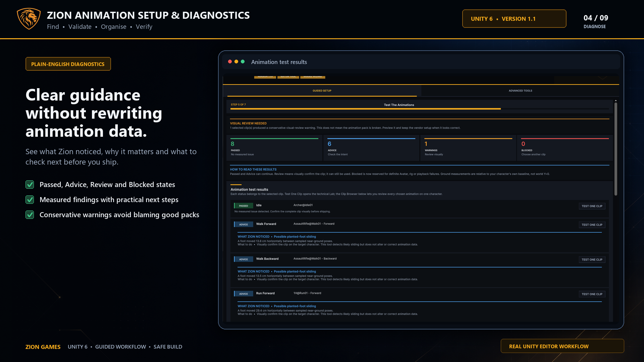Viewport: 644px width, 362px height.
Task: Click the Animation test results window title
Action: (279, 62)
